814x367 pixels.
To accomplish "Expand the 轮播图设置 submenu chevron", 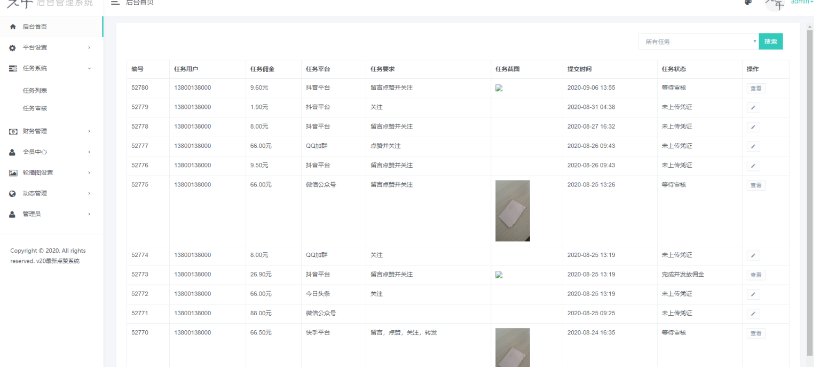I will click(x=89, y=173).
